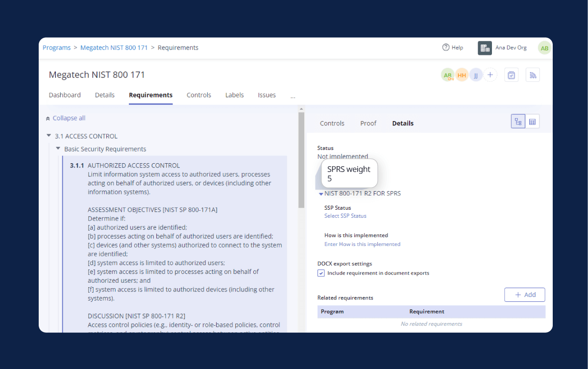The image size is (588, 369).
Task: Open the Select SSP Status dropdown
Action: pos(345,216)
